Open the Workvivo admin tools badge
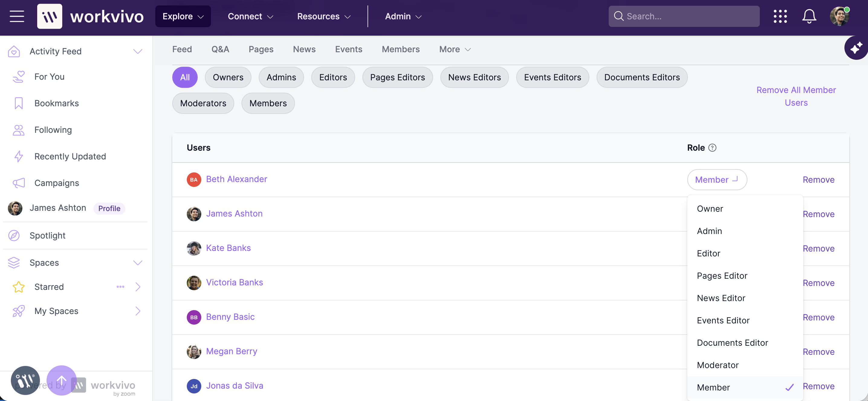The width and height of the screenshot is (868, 401). 25,380
